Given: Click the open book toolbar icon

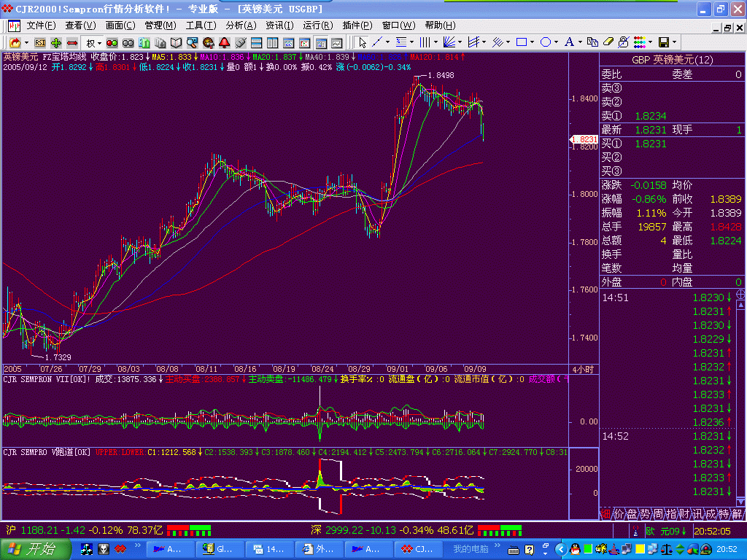Looking at the screenshot, I should (177, 43).
